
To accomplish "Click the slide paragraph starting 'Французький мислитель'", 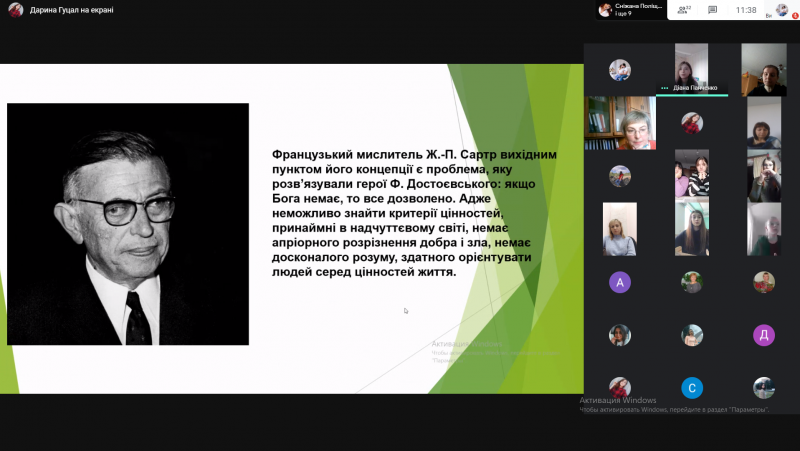I will pos(414,213).
